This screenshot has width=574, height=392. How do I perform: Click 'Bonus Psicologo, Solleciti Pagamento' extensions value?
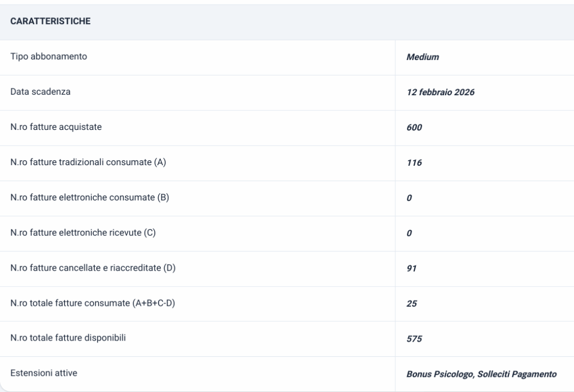(x=482, y=374)
